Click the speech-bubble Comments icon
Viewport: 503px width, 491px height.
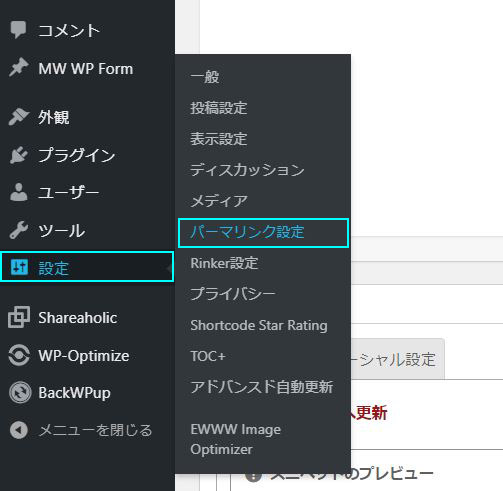point(18,30)
